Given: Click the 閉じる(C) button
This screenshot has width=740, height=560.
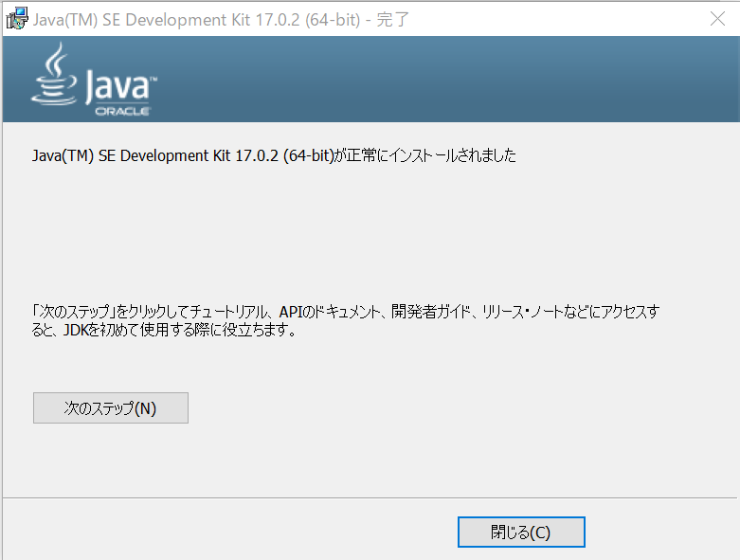Looking at the screenshot, I should [521, 533].
